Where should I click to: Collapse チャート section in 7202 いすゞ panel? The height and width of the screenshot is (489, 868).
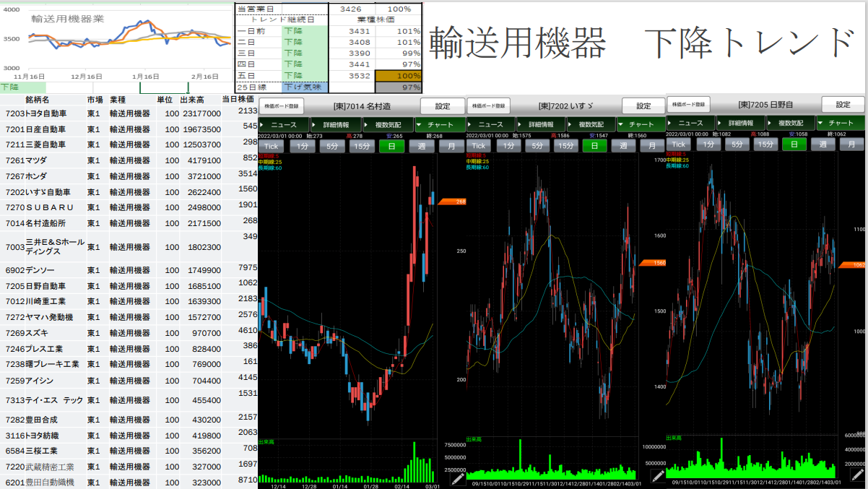tap(641, 124)
